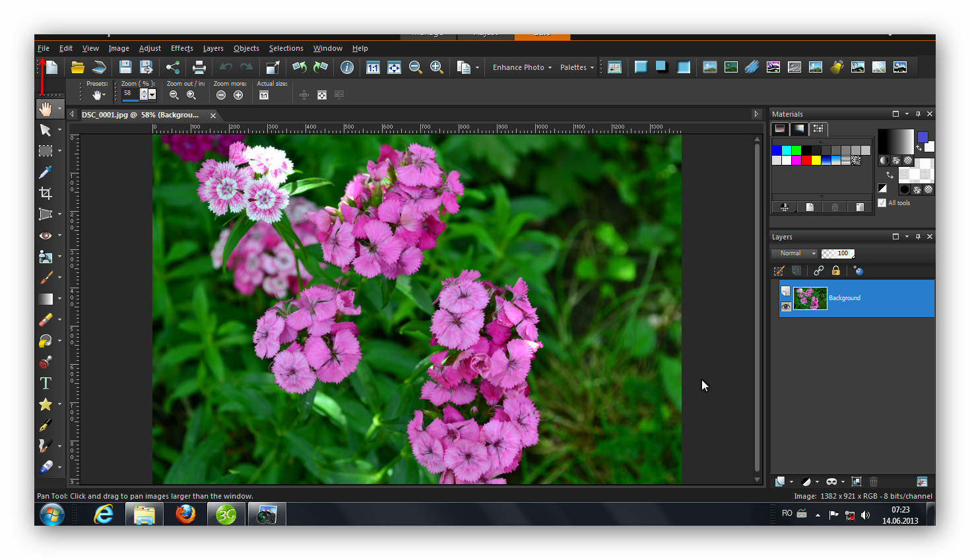The image size is (970, 560).
Task: Click the Actual size 1:1 button
Action: tap(264, 96)
